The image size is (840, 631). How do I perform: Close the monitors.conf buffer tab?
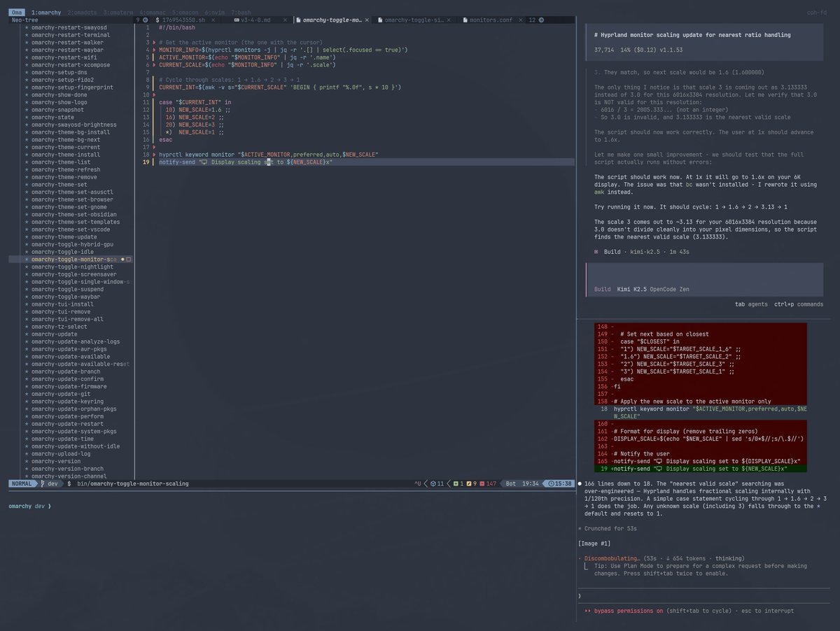click(x=519, y=20)
